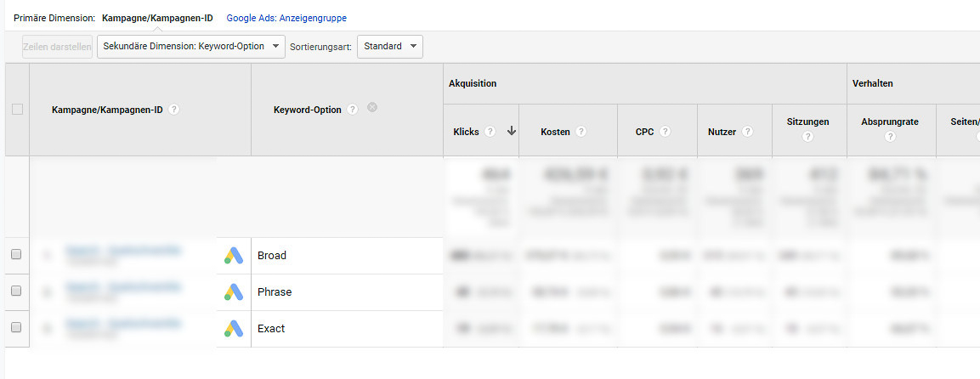
Task: Sort table by the Sitzungen column header
Action: pyautogui.click(x=807, y=122)
